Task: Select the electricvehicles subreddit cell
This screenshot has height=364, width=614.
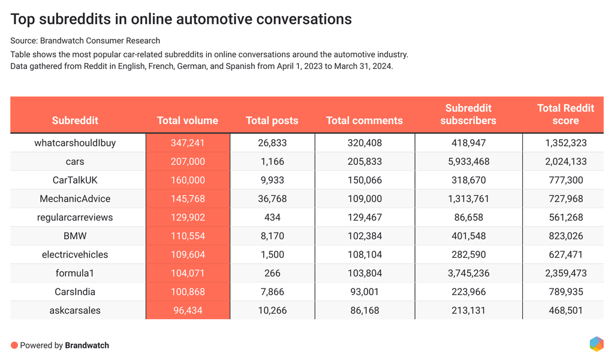Action: tap(75, 254)
